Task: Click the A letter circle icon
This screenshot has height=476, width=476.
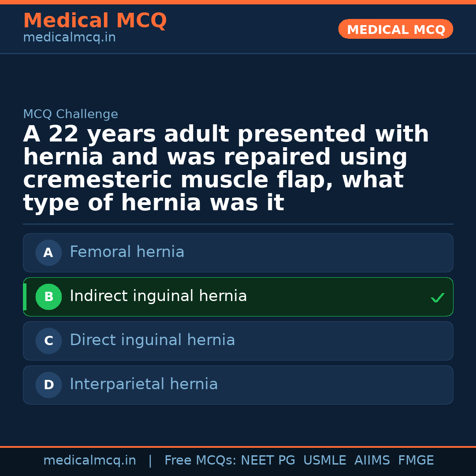Action: click(48, 253)
